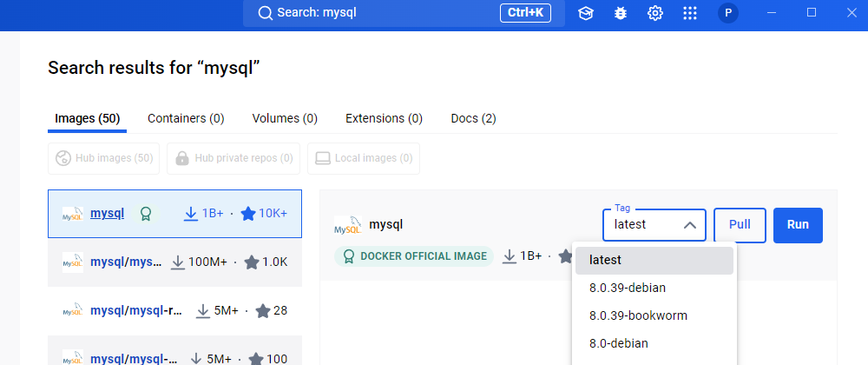Maximize the Docker Desktop window
The height and width of the screenshot is (365, 868).
(x=812, y=13)
